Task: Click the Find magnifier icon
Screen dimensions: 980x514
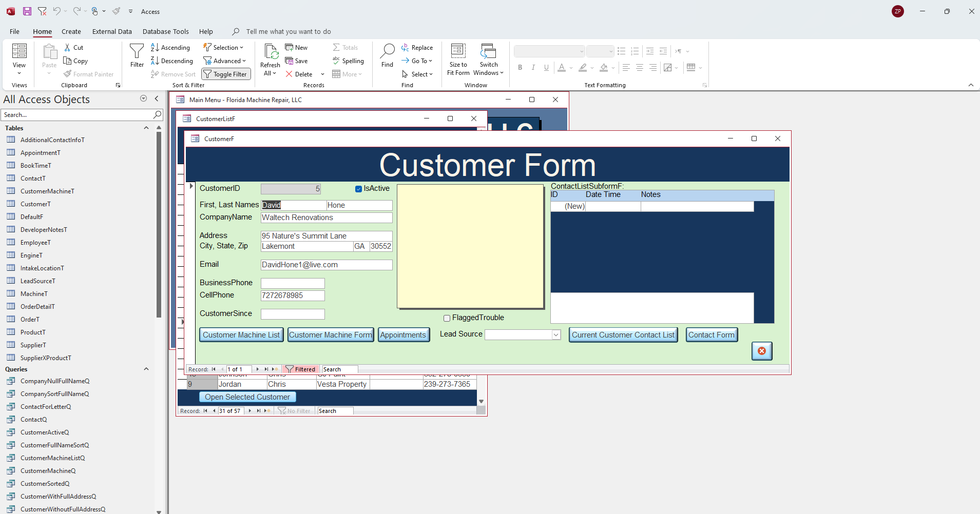Action: coord(387,51)
